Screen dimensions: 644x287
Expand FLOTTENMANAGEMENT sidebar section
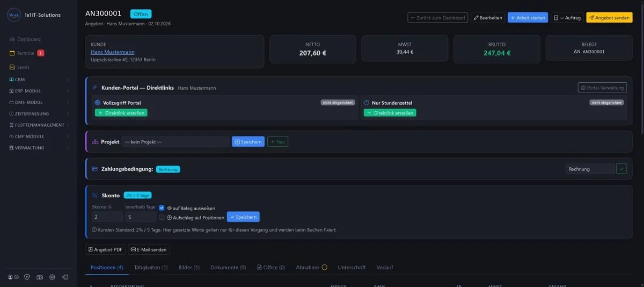39,125
